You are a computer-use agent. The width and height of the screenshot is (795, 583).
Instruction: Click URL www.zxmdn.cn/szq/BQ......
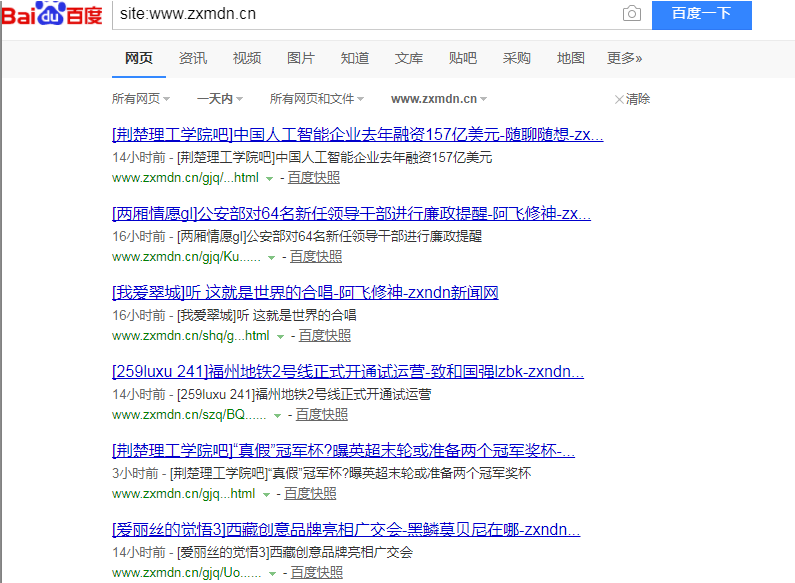coord(189,415)
